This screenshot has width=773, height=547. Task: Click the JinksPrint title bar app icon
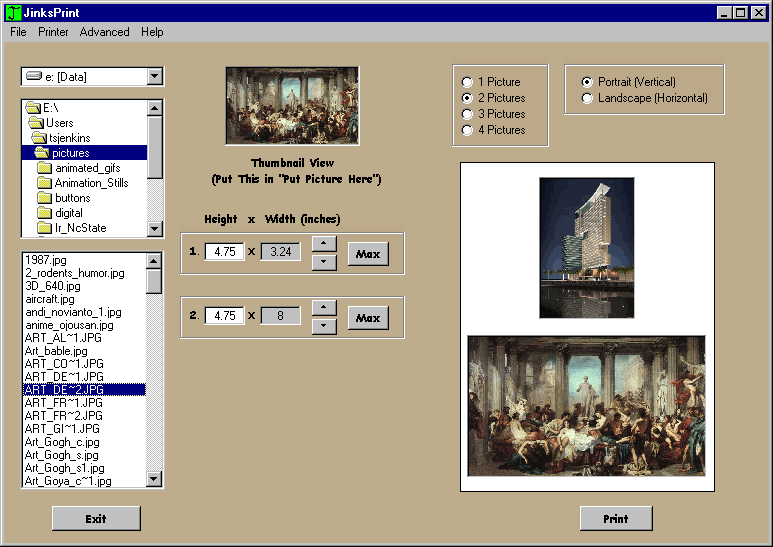click(13, 13)
